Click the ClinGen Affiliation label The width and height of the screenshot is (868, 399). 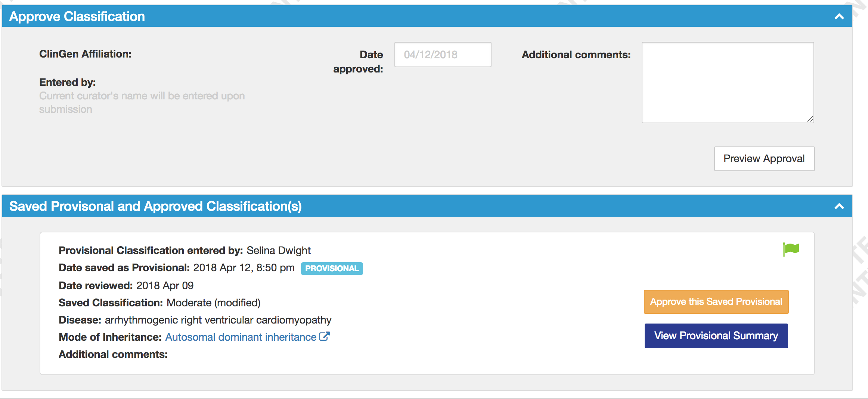[85, 54]
